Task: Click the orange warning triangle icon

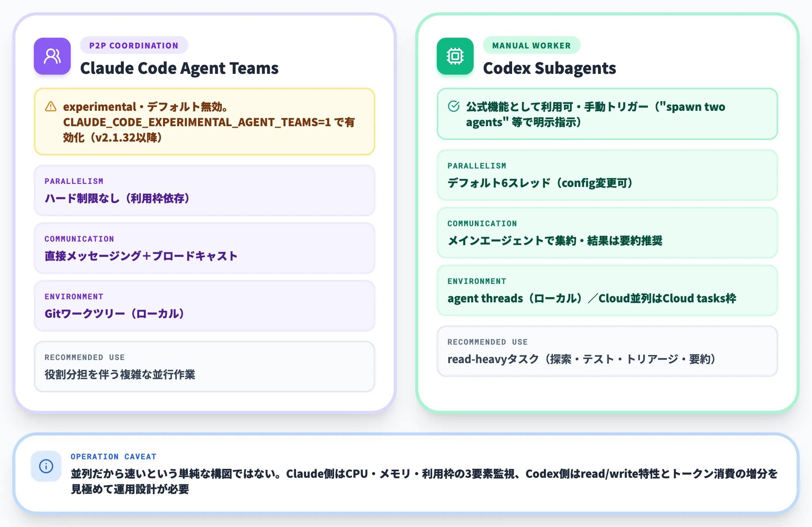Action: click(x=51, y=107)
